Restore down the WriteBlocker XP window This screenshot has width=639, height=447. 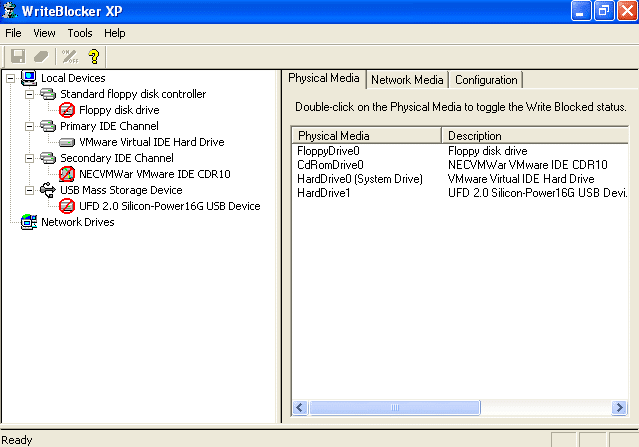604,11
